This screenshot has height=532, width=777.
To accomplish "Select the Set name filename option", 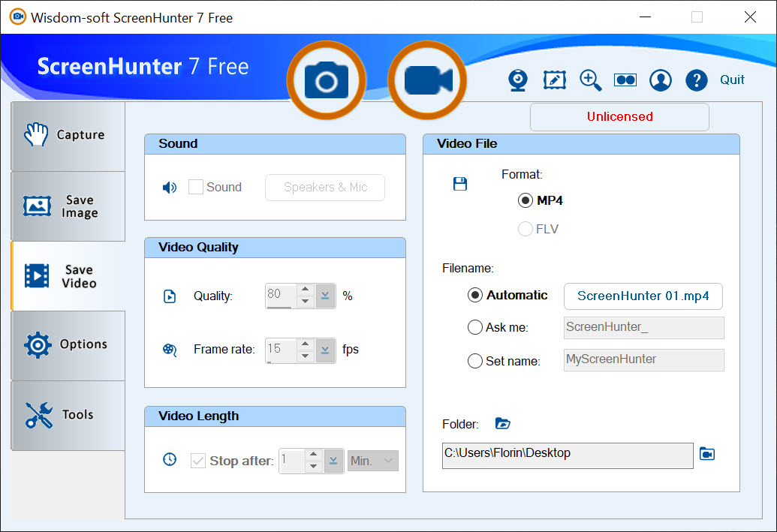I will (x=475, y=361).
